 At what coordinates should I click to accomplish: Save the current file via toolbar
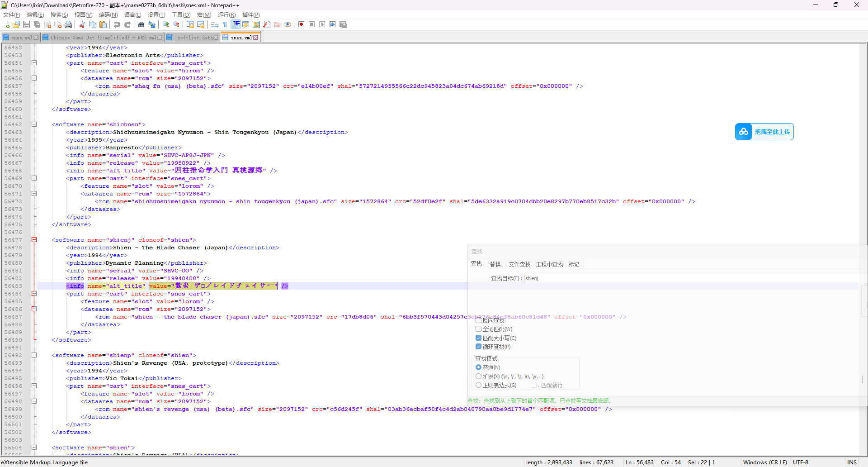(x=27, y=24)
